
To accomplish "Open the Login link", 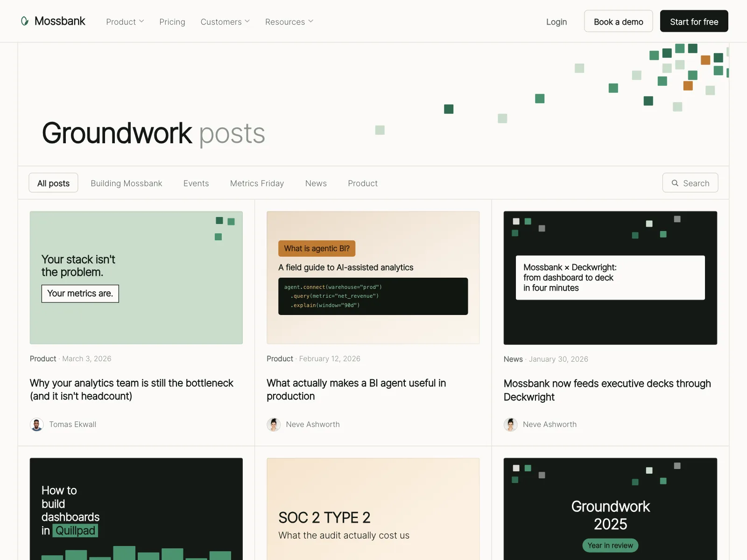I will (x=557, y=22).
